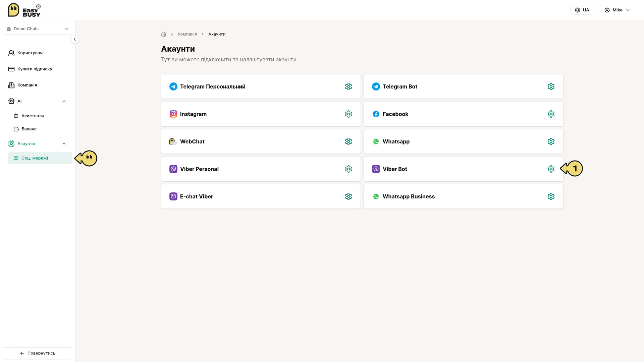Open settings gear for Telegram Персональний

point(348,86)
